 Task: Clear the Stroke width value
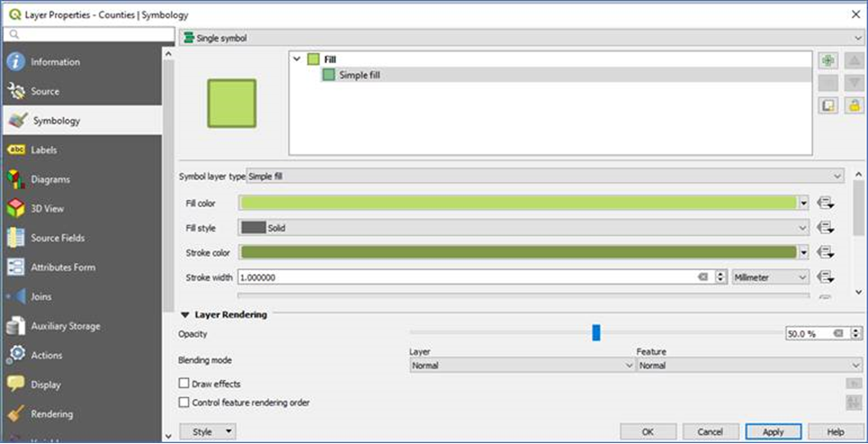click(x=703, y=276)
